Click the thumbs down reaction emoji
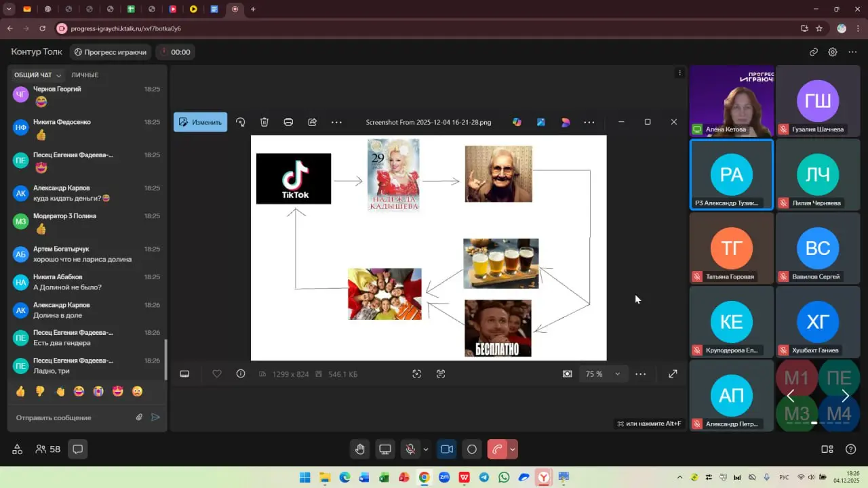The image size is (868, 488). [x=40, y=391]
